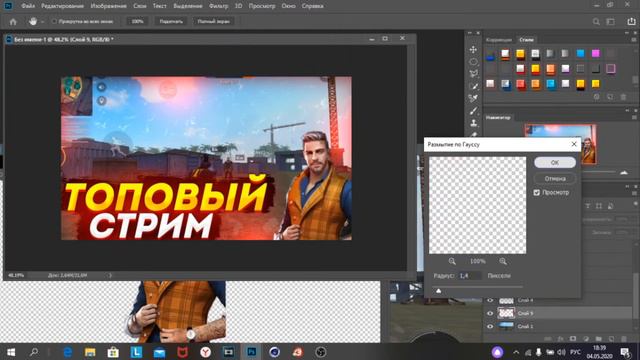
Task: Select the Clone Stamp tool
Action: click(473, 123)
